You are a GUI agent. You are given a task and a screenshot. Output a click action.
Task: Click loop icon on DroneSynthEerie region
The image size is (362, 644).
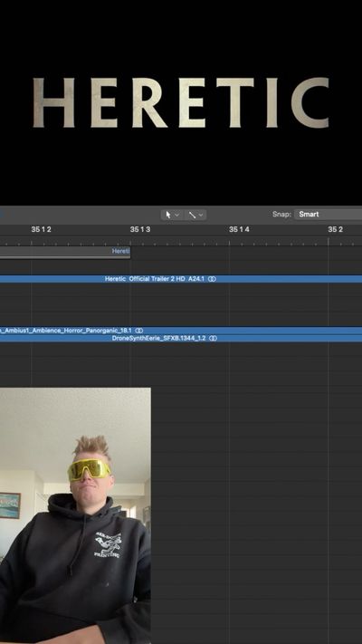click(x=213, y=339)
